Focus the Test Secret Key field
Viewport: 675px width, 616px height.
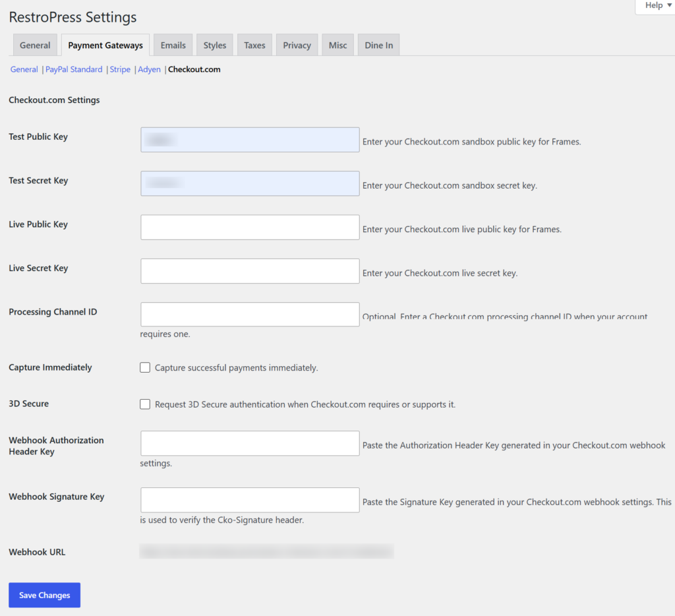click(x=250, y=183)
